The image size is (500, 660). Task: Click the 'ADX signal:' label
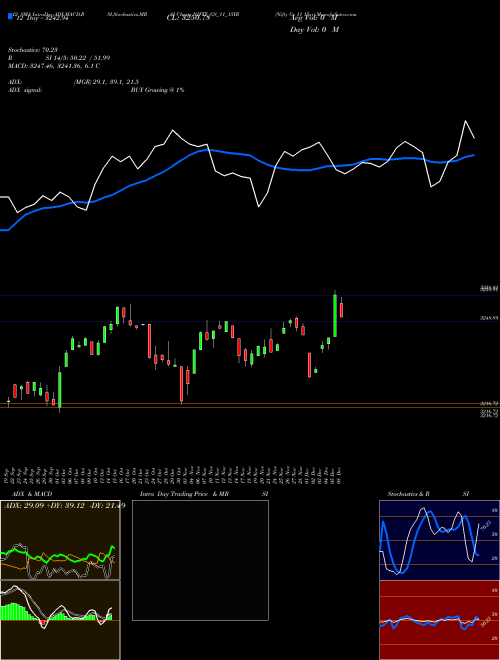25,90
